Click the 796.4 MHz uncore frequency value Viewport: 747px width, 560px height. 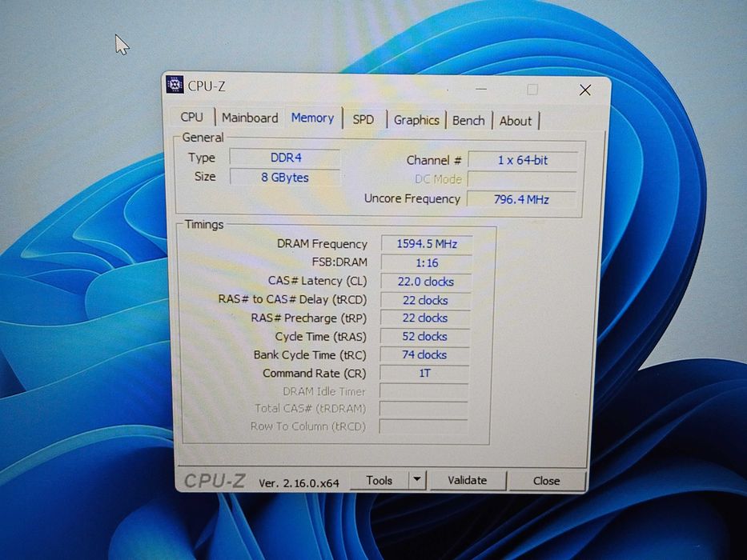click(x=521, y=199)
